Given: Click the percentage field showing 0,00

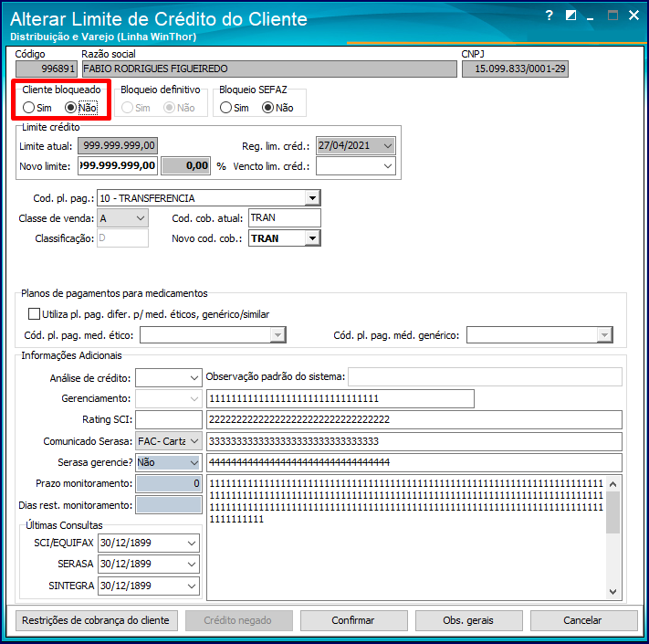Looking at the screenshot, I should [186, 165].
